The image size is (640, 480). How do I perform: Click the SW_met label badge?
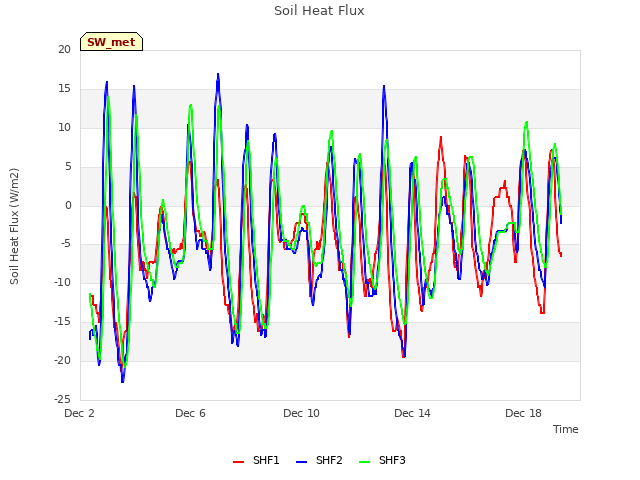(x=111, y=42)
